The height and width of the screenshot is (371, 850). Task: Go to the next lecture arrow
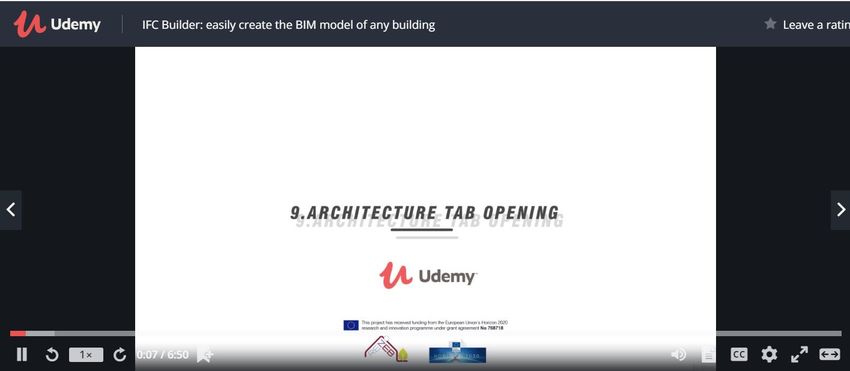click(840, 210)
